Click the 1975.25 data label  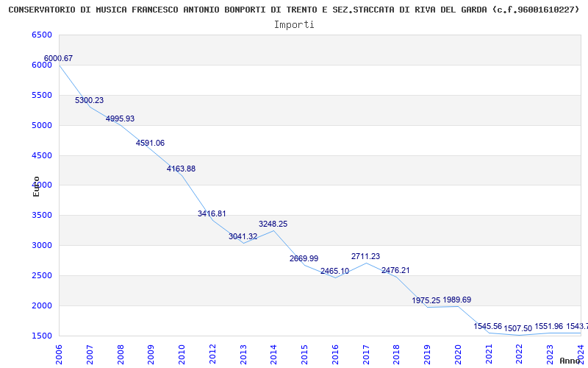pos(426,301)
